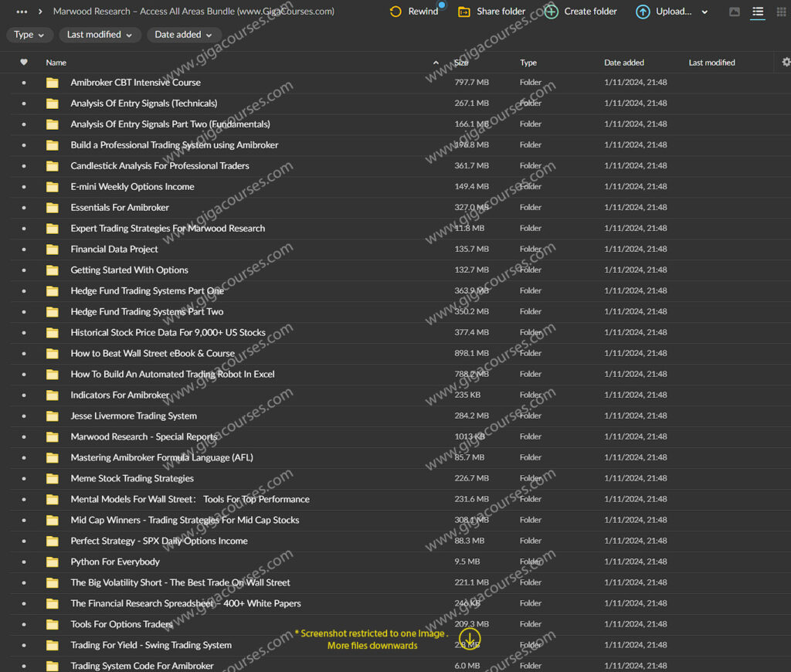The width and height of the screenshot is (791, 672).
Task: Switch to list view
Action: point(758,12)
